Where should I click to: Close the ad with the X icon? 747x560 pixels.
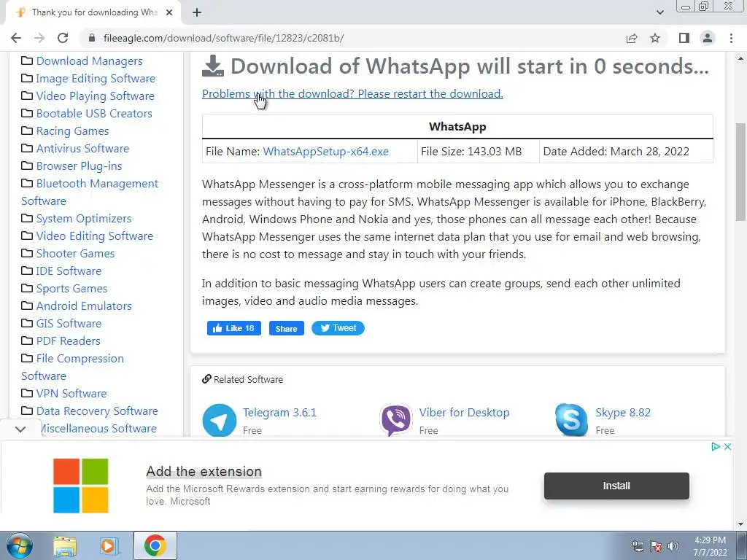pos(727,447)
